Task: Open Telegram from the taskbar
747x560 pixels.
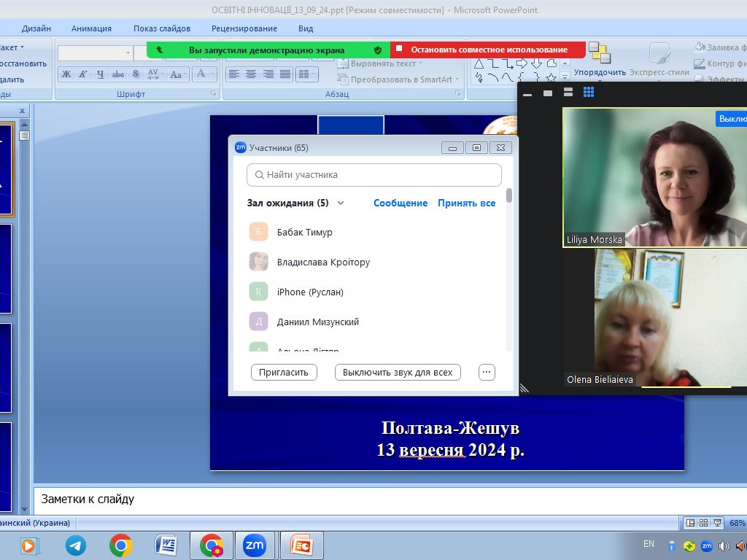Action: pyautogui.click(x=75, y=545)
